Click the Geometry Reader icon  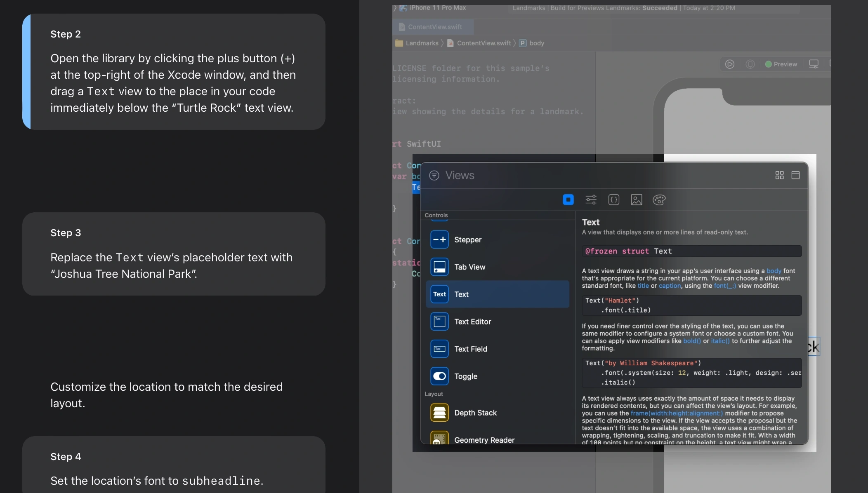[x=439, y=438]
